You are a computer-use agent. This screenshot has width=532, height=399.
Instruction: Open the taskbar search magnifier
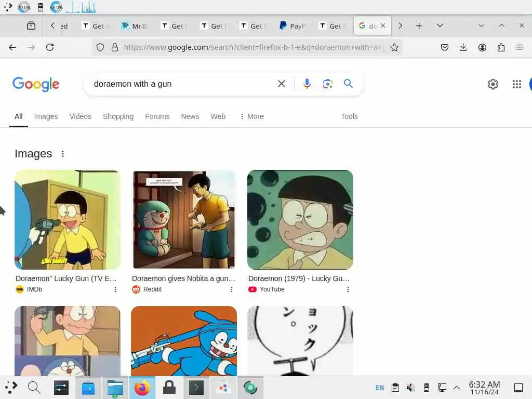34,388
